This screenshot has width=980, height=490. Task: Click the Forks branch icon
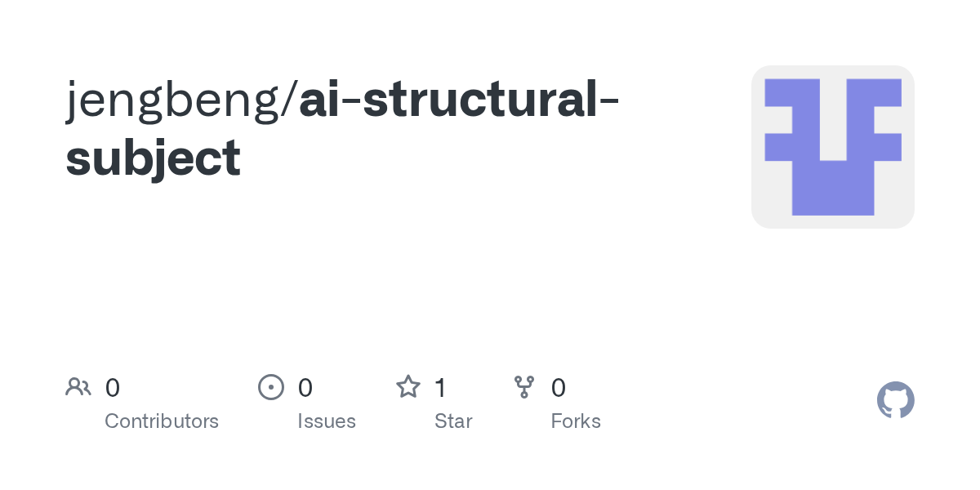(523, 387)
